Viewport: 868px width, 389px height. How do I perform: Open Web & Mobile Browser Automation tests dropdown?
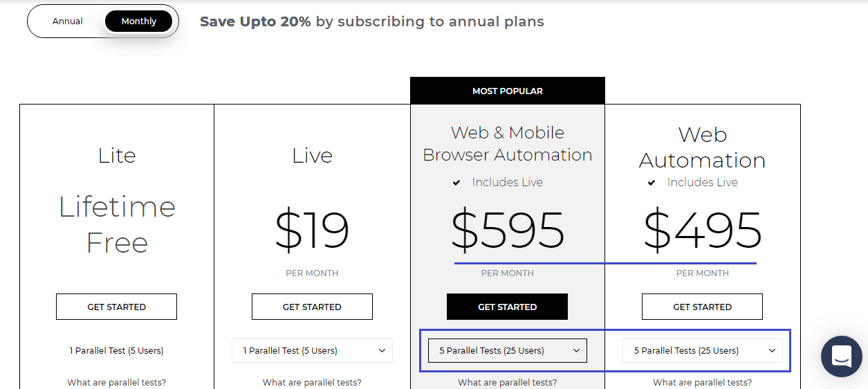[507, 351]
